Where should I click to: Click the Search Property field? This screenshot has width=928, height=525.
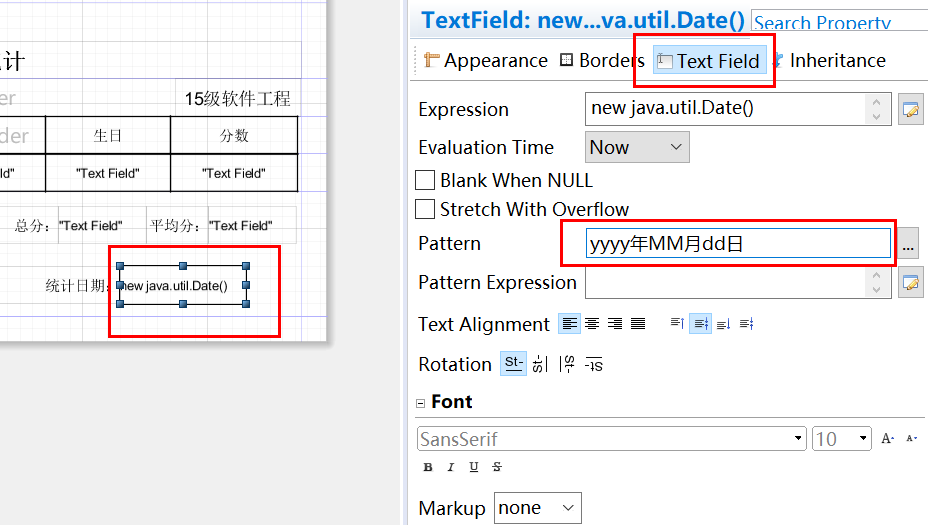coord(839,21)
